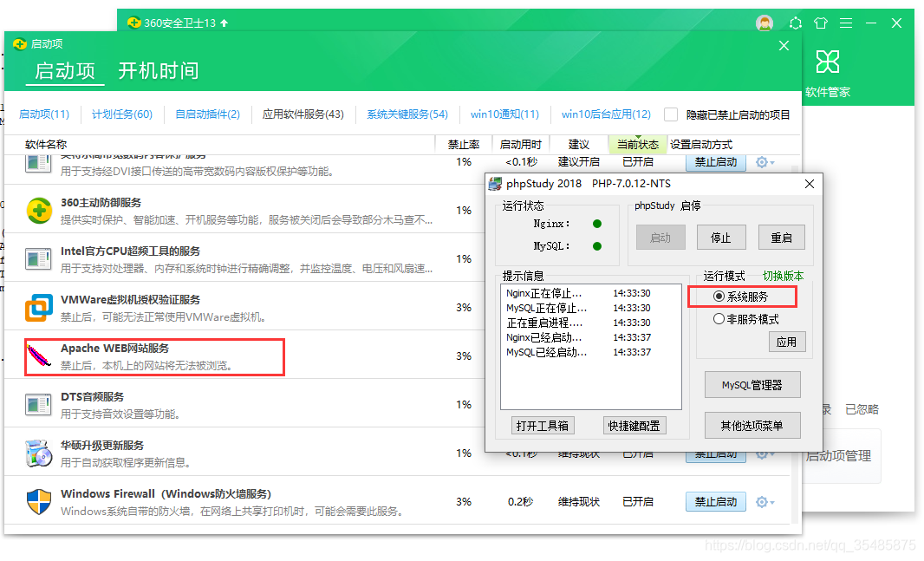Image resolution: width=924 pixels, height=561 pixels.
Task: Sort by 禁止率 column header
Action: click(x=463, y=145)
